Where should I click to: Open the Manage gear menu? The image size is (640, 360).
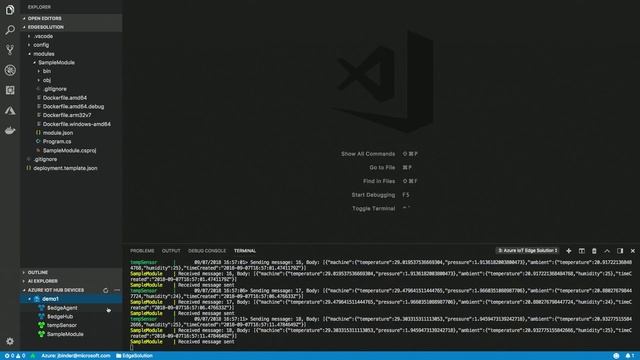[x=10, y=341]
